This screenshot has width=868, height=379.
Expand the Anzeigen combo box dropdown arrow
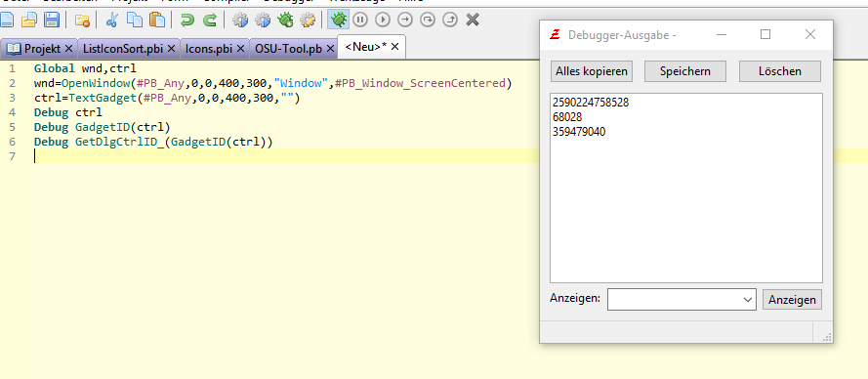pos(749,300)
